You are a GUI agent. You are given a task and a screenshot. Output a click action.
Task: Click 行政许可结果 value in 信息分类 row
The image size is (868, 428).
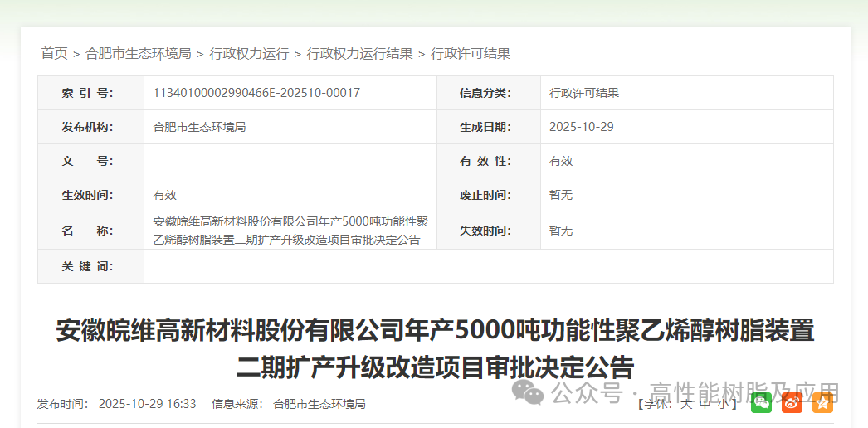point(584,93)
